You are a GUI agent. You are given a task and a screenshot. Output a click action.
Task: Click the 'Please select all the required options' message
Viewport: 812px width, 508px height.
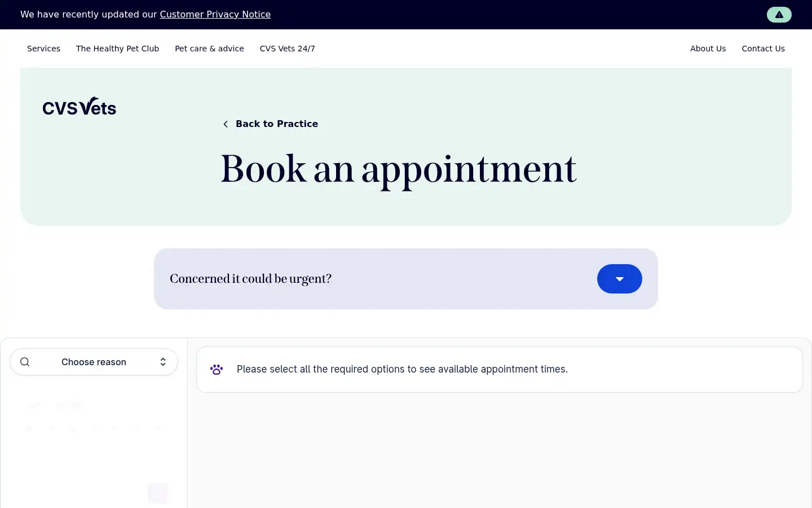tap(402, 369)
